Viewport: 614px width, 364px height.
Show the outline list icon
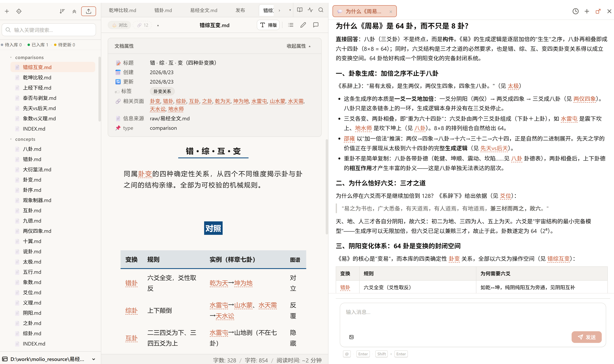[x=291, y=25]
